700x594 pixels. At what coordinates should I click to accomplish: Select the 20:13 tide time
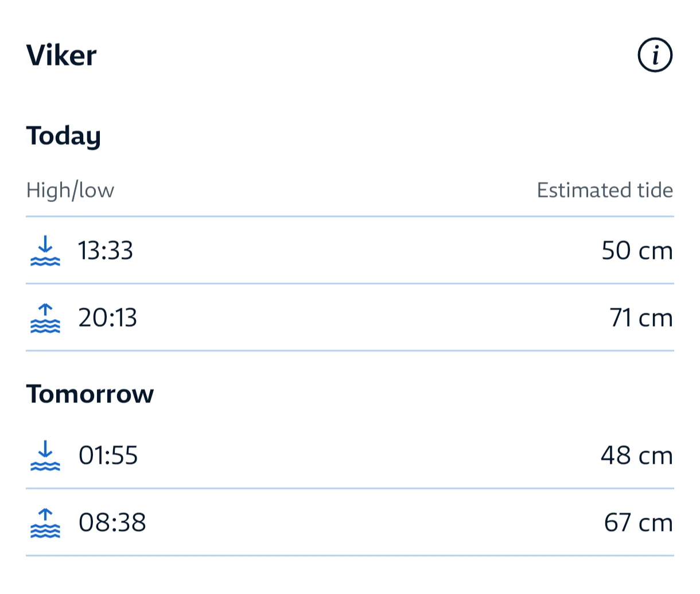(x=108, y=318)
